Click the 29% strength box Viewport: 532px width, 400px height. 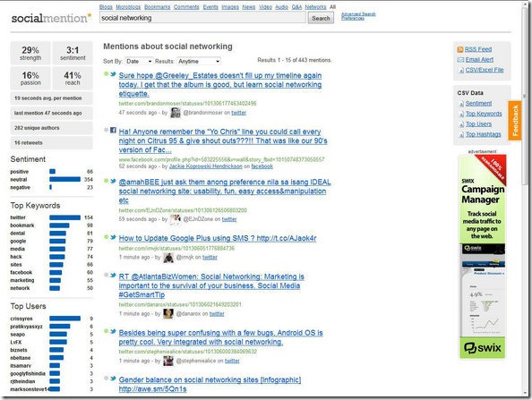tap(30, 53)
